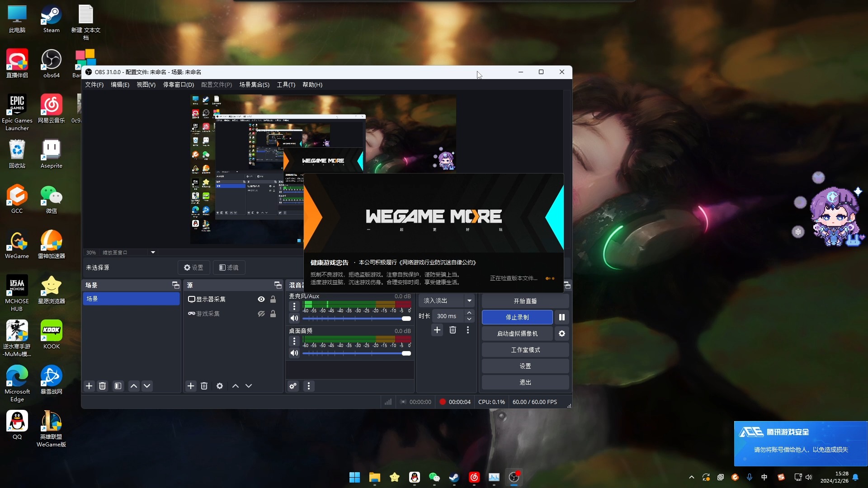Open 淡入淡出 transition dropdown
The image size is (868, 488).
(447, 300)
